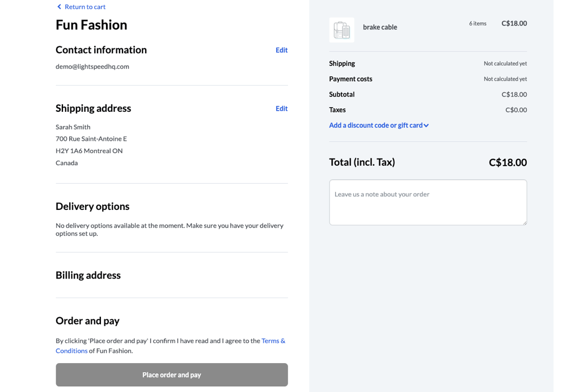Edit the Shipping address section
The height and width of the screenshot is (392, 583).
click(281, 108)
